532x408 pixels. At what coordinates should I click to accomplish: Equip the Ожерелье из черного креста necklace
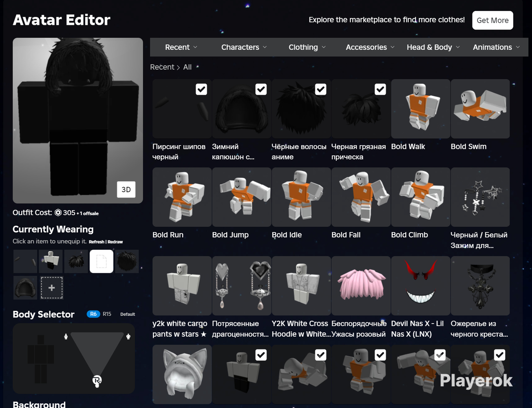tap(480, 286)
